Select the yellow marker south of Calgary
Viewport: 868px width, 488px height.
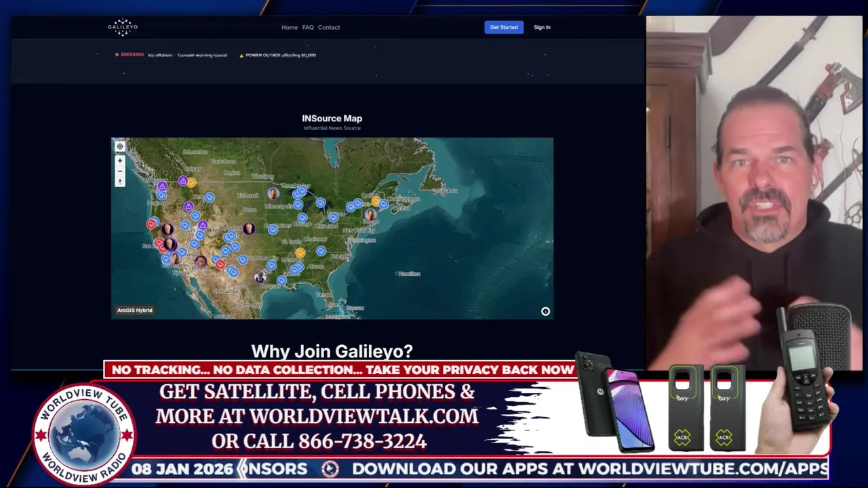(191, 182)
